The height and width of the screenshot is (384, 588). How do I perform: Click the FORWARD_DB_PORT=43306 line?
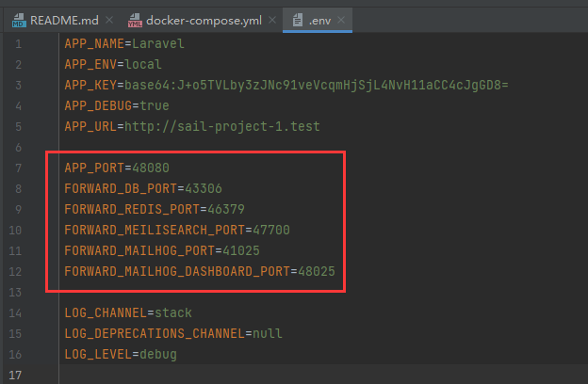click(143, 188)
